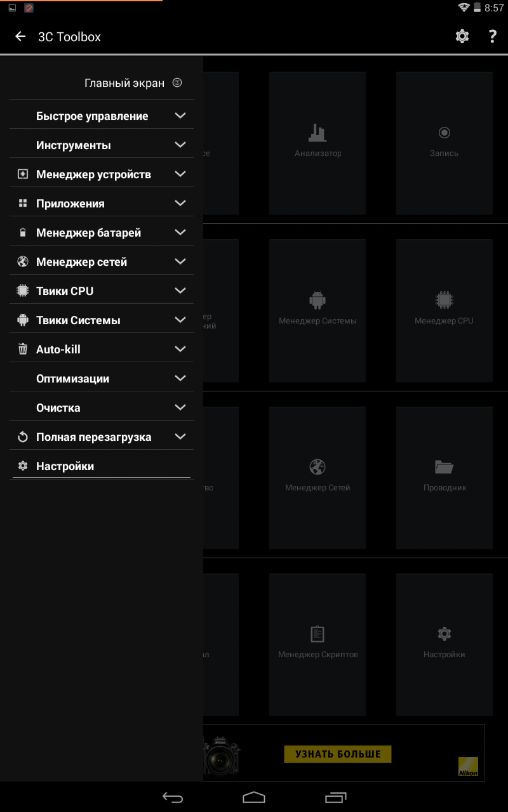The width and height of the screenshot is (508, 812).
Task: Tap the back arrow beside 3C Toolbox
Action: [20, 37]
